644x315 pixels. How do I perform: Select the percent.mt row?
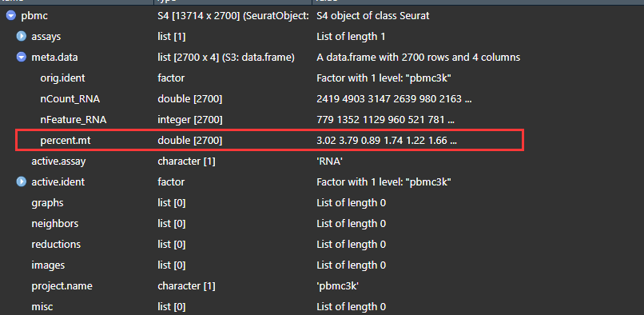(x=269, y=141)
